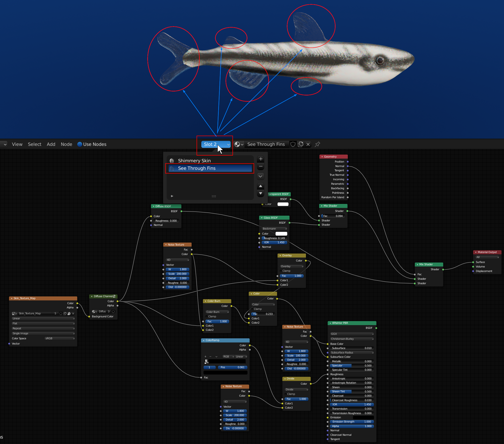Click the pin node tree icon
The height and width of the screenshot is (444, 504).
[x=317, y=144]
